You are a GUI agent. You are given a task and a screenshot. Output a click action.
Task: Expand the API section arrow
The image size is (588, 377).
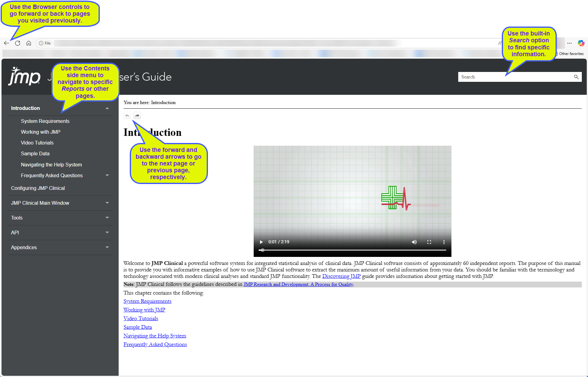click(107, 232)
